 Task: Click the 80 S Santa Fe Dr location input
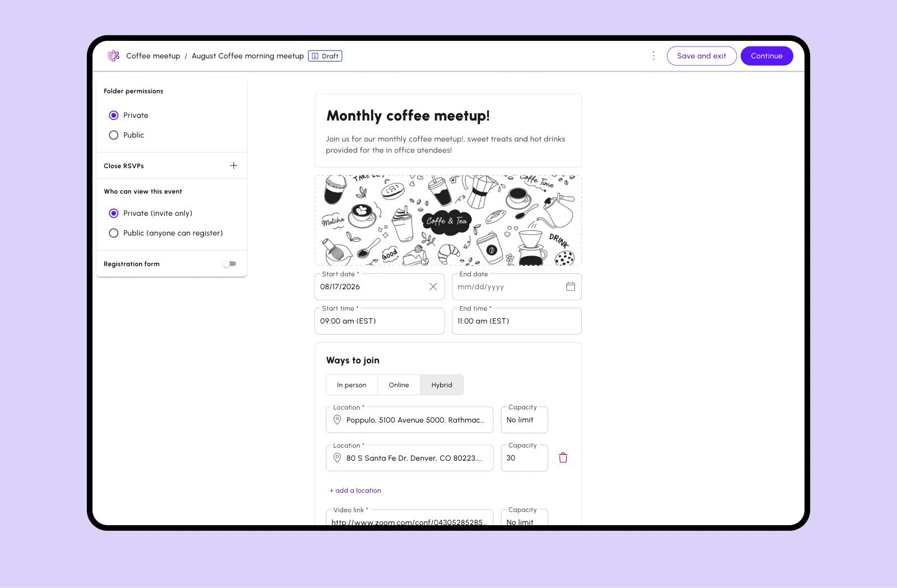tap(410, 458)
